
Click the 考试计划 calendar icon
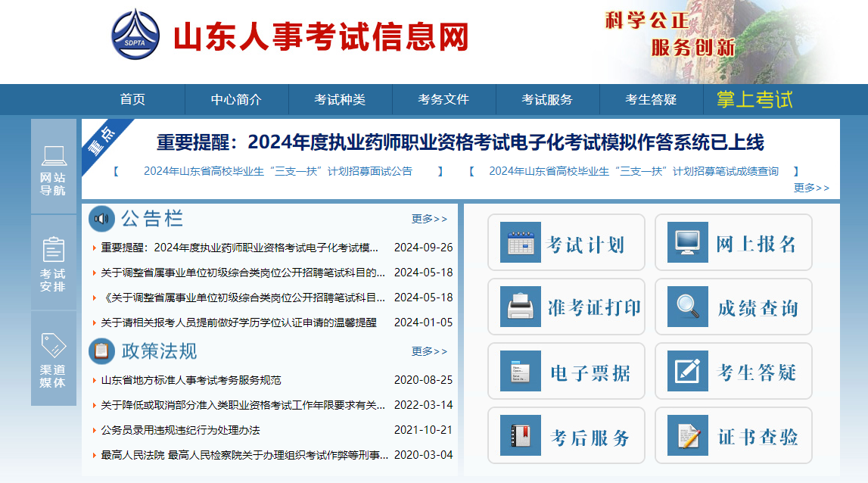[x=521, y=242]
